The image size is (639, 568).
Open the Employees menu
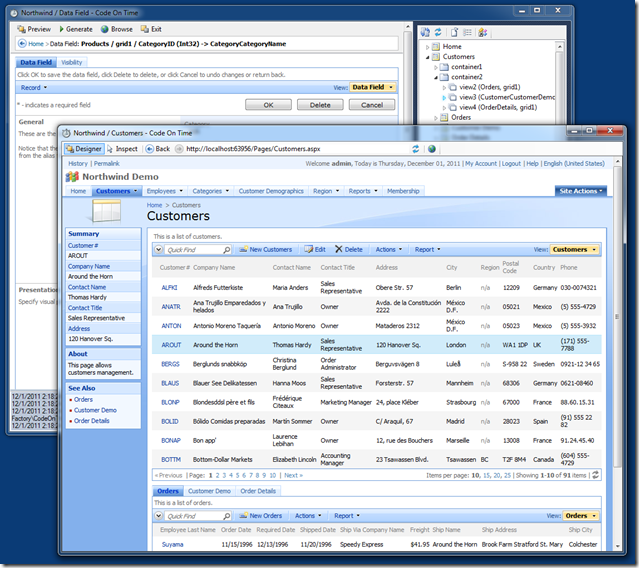(x=164, y=190)
